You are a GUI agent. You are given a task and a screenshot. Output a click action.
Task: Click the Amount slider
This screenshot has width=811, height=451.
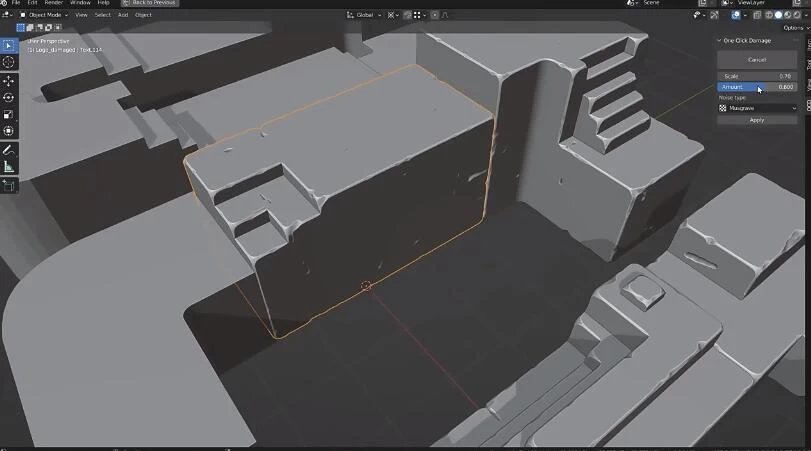click(x=757, y=87)
